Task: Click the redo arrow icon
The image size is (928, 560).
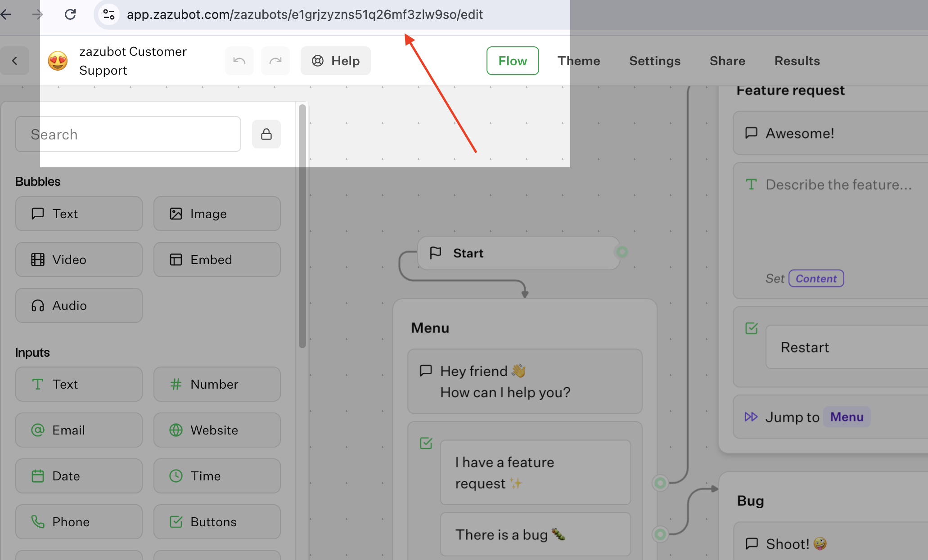Action: (275, 61)
